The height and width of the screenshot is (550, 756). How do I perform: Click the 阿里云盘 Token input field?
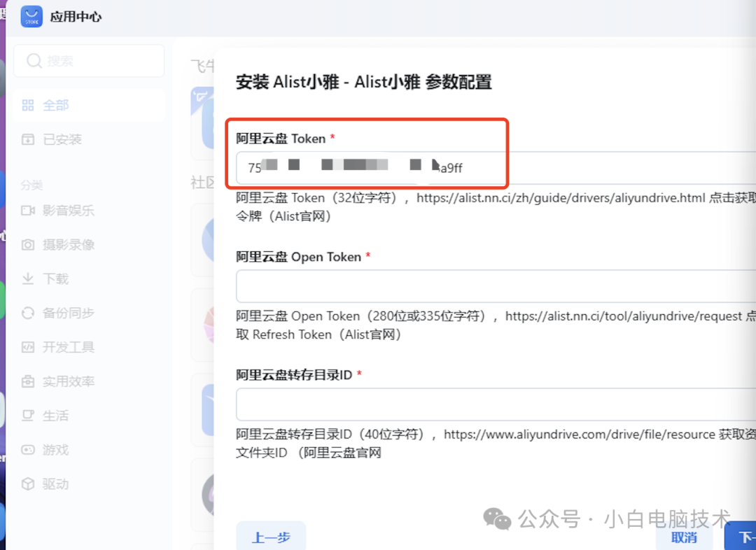496,168
